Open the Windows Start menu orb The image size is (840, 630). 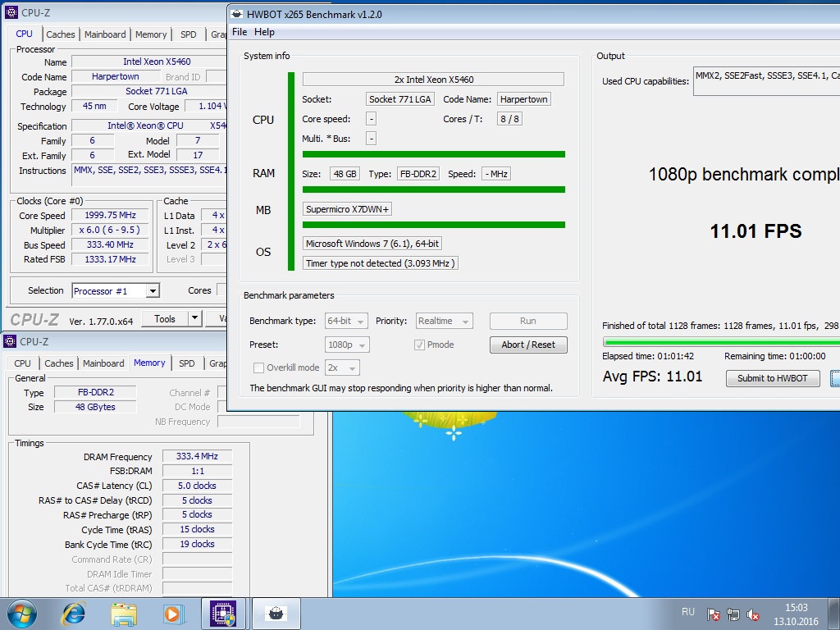22,613
